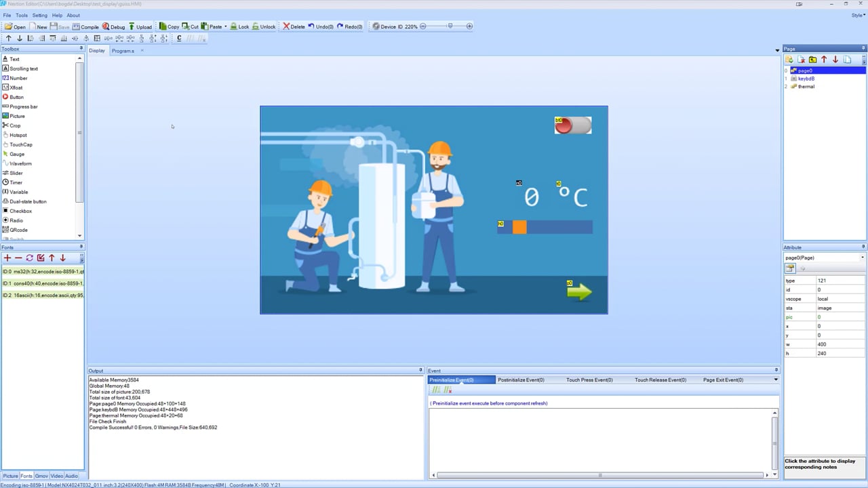The height and width of the screenshot is (488, 868).
Task: Delete page icon in Page panel
Action: [x=801, y=60]
